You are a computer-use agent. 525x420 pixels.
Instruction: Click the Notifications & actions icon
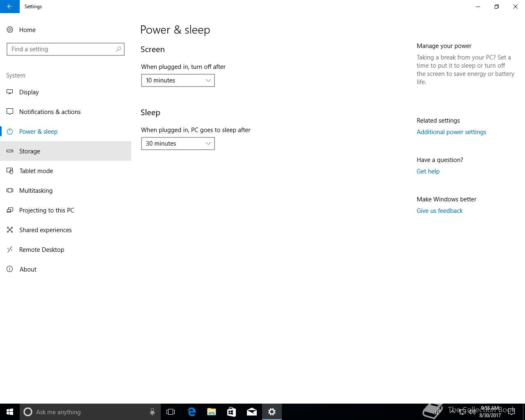point(10,112)
